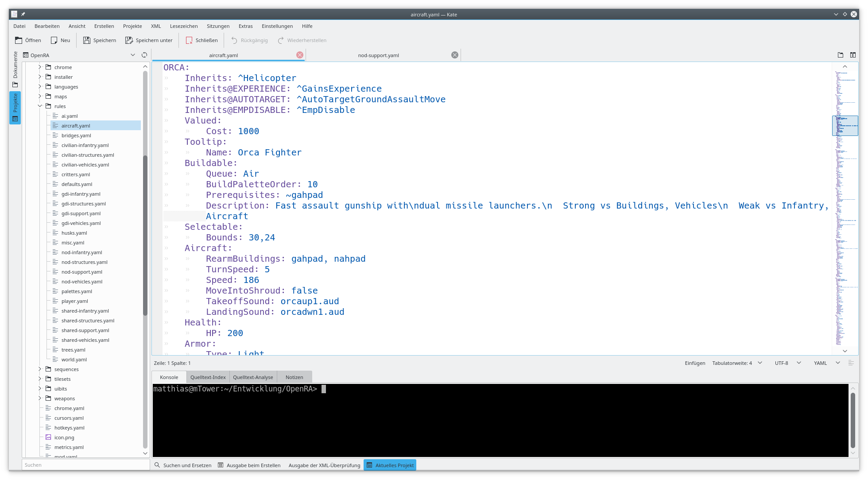Close the document with Schließen
868x480 pixels.
click(x=202, y=40)
